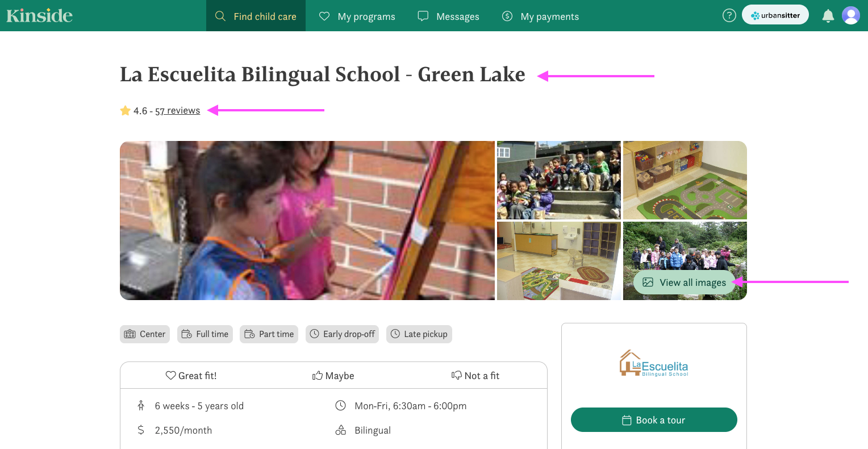
Task: Click the La Escuelita school logo
Action: click(654, 363)
